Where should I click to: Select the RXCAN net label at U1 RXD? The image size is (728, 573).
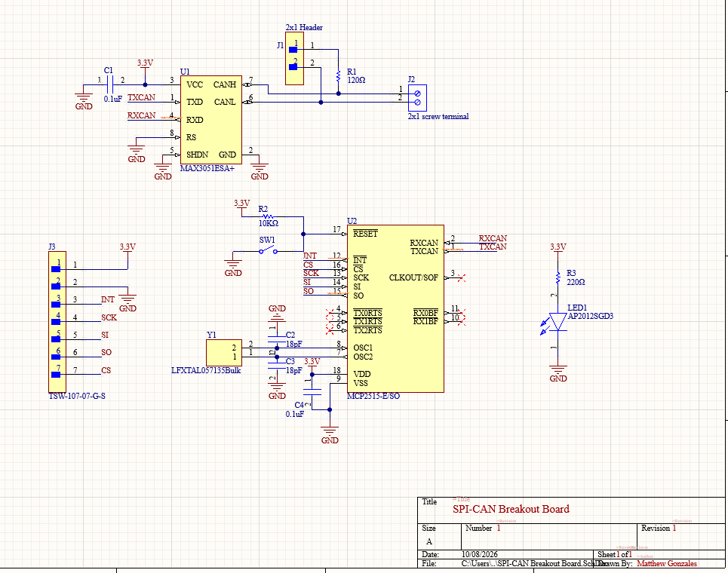pos(142,115)
